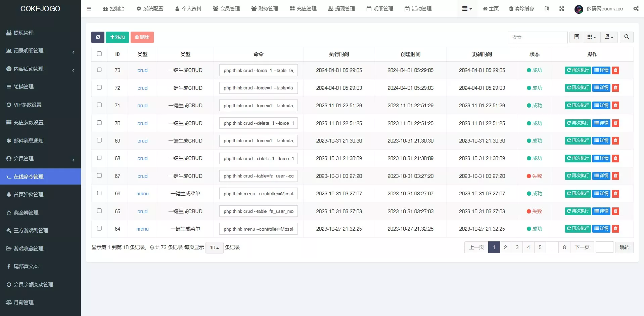This screenshot has width=644, height=316.
Task: Click the fullscreen icon in the top bar
Action: pyautogui.click(x=562, y=9)
